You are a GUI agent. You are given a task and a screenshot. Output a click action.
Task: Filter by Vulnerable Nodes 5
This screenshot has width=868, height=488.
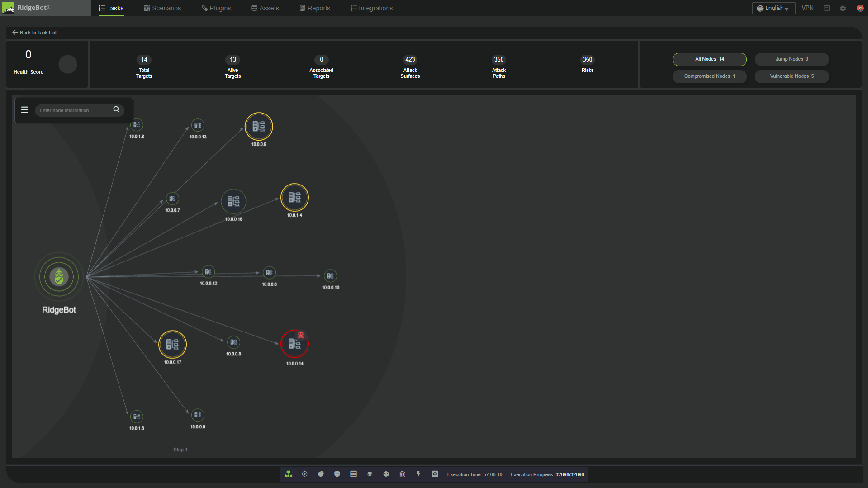click(792, 76)
